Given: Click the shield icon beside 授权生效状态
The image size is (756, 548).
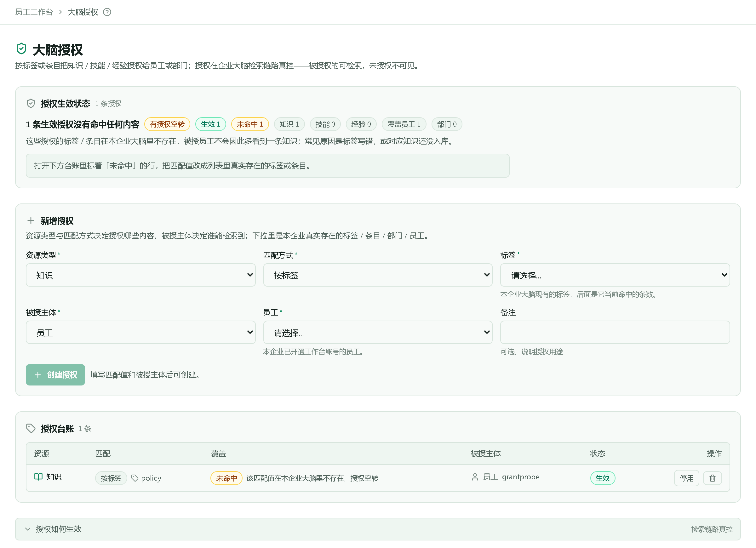Looking at the screenshot, I should pos(31,103).
